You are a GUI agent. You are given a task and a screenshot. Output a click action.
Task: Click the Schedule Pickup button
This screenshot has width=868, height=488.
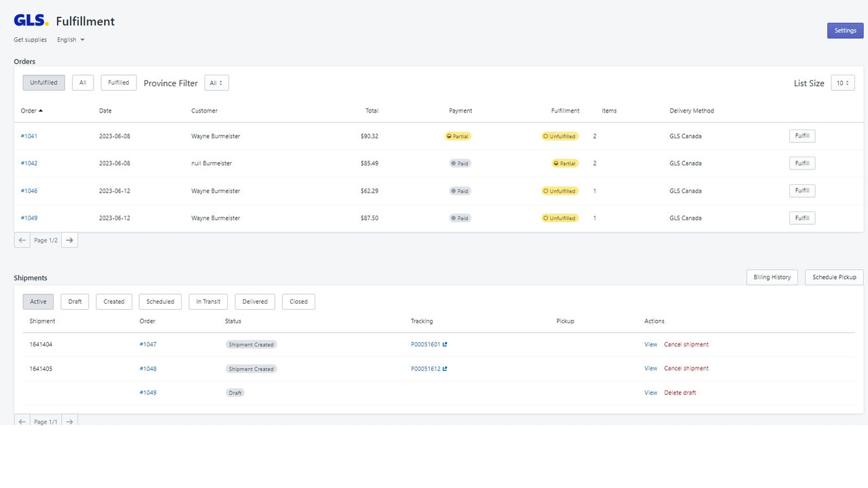coord(834,277)
